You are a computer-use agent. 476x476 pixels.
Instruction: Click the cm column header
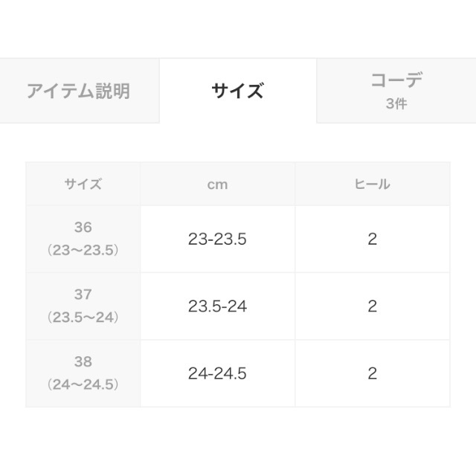coord(217,184)
